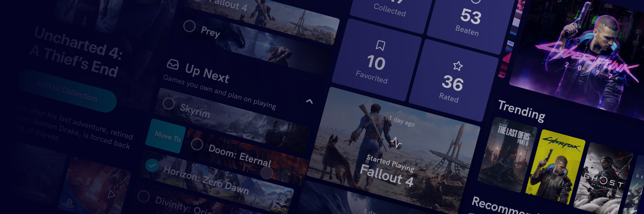Click the bookmark icon above 10 Favorited

(380, 46)
